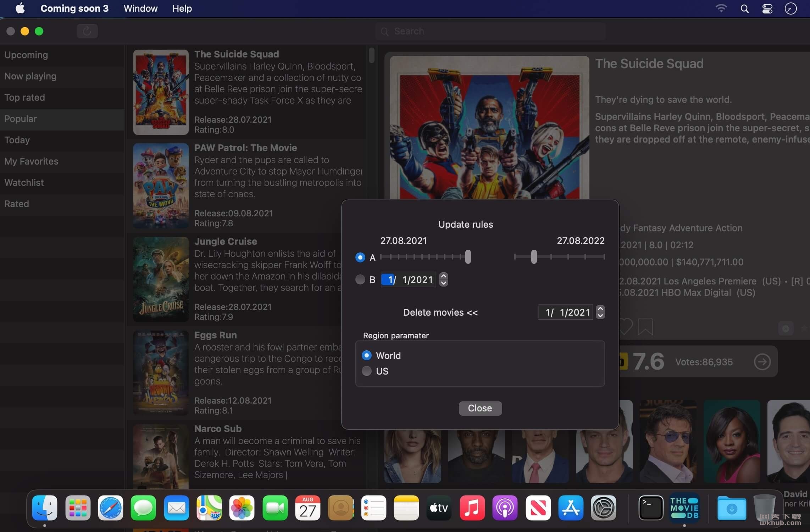Click the movie list scrollbar

372,55
